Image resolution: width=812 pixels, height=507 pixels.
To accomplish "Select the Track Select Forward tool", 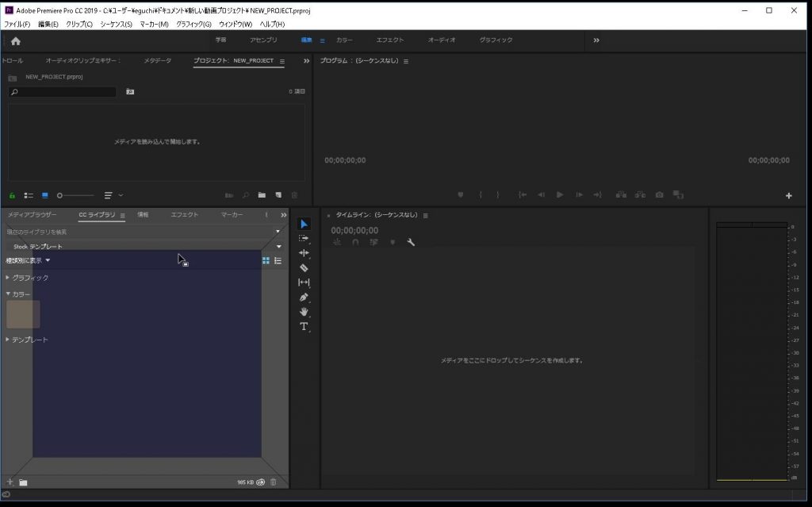I will 304,238.
